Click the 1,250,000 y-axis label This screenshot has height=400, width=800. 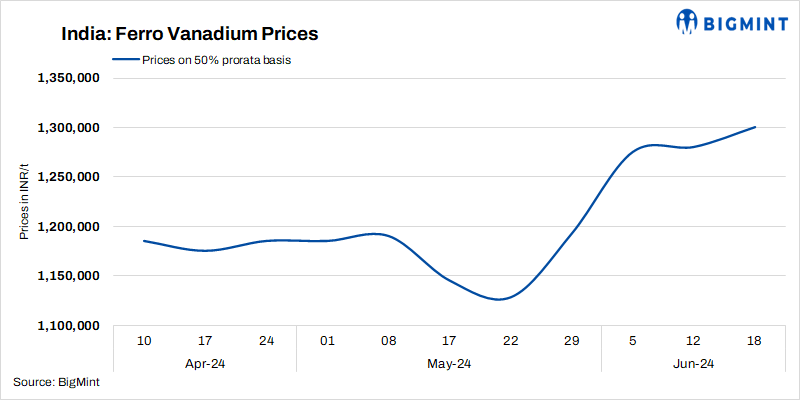click(x=66, y=177)
